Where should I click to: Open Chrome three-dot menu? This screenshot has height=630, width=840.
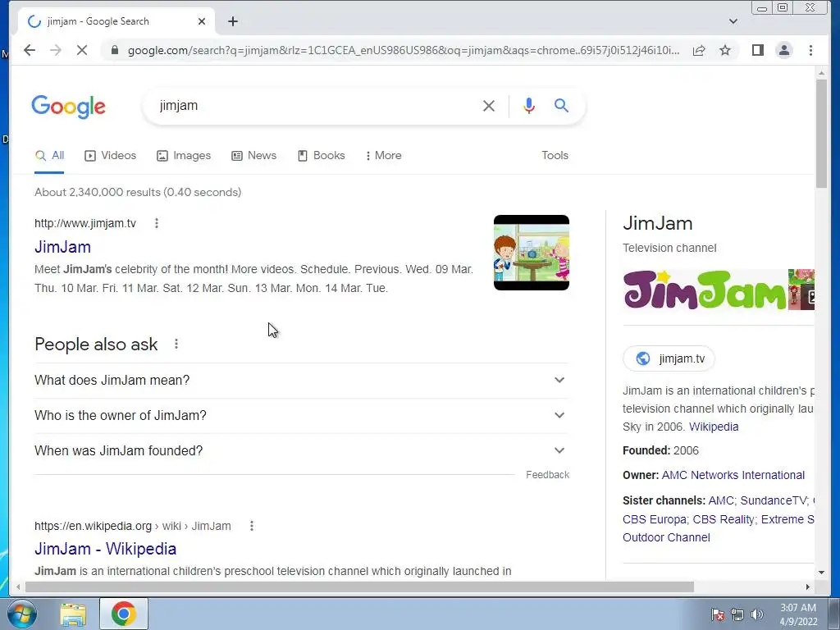point(810,50)
